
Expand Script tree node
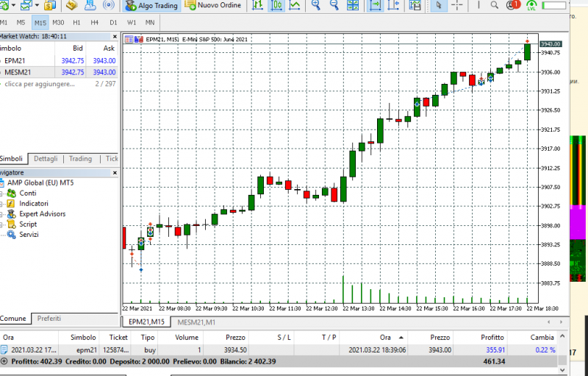(x=1, y=224)
